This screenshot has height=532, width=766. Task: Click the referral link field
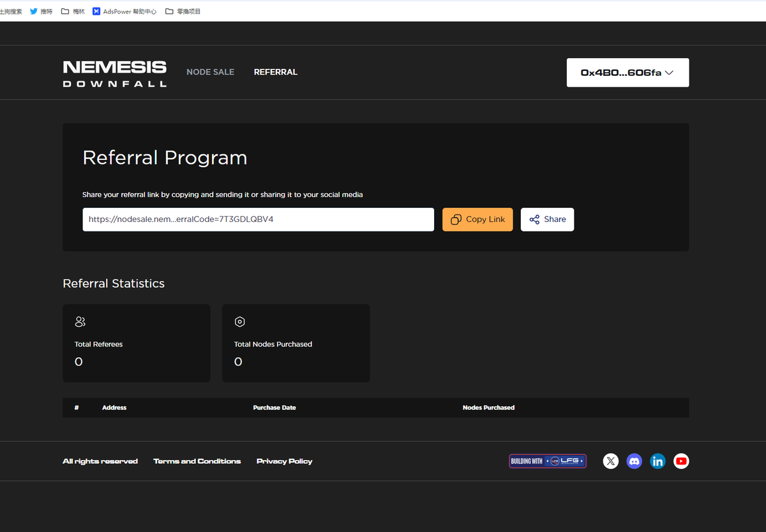point(258,219)
